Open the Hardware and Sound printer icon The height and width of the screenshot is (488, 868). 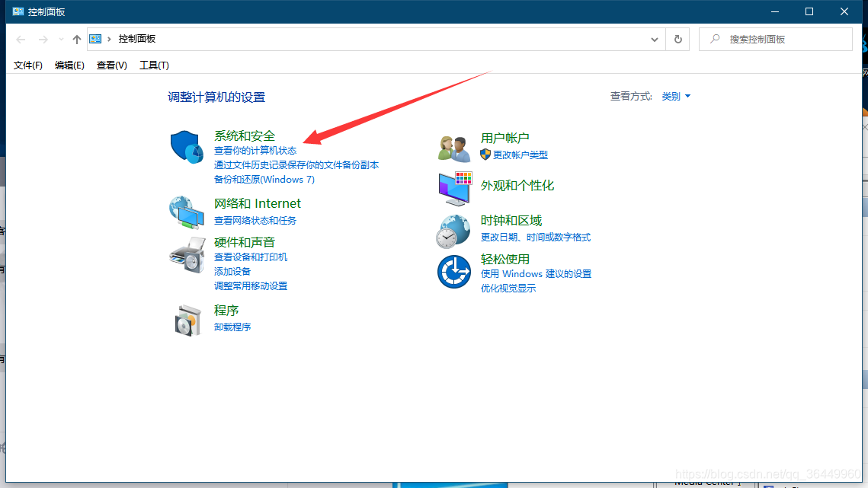point(187,255)
